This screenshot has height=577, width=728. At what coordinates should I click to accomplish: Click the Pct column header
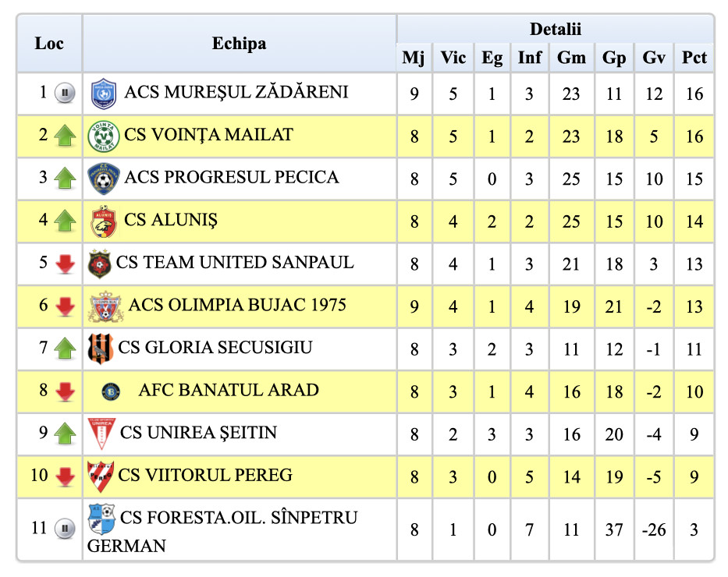tap(694, 57)
